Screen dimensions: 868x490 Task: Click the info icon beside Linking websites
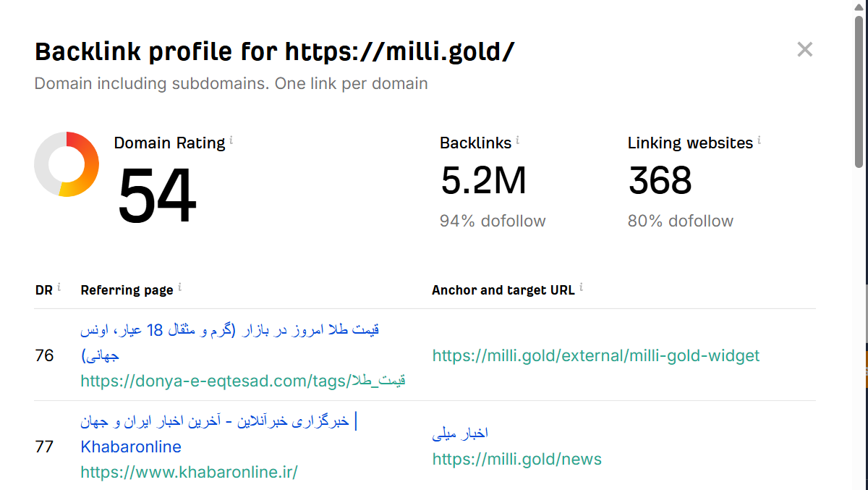(759, 140)
